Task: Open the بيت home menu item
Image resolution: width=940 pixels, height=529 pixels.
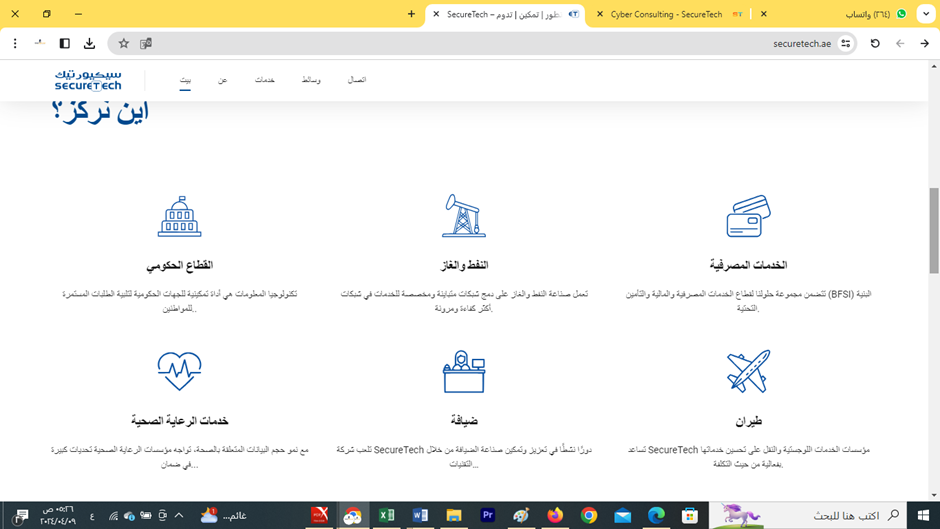Action: [x=185, y=80]
